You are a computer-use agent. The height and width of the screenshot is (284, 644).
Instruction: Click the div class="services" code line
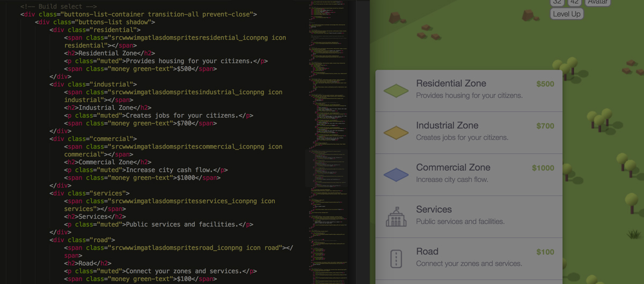pyautogui.click(x=90, y=193)
